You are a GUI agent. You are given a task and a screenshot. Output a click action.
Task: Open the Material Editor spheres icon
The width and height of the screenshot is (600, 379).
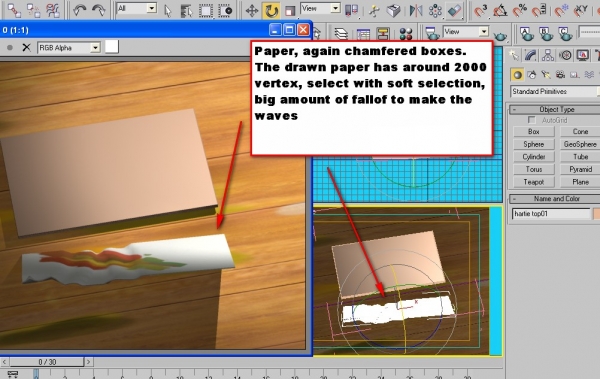click(x=406, y=34)
